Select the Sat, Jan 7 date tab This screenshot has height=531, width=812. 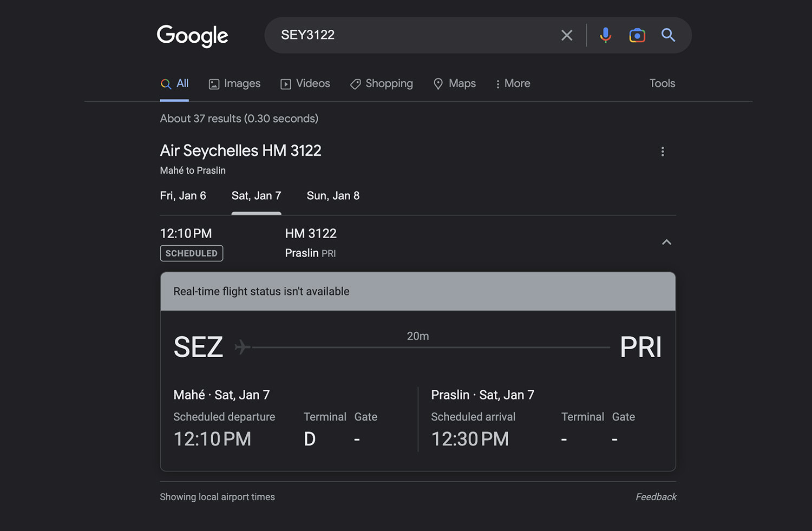tap(256, 196)
